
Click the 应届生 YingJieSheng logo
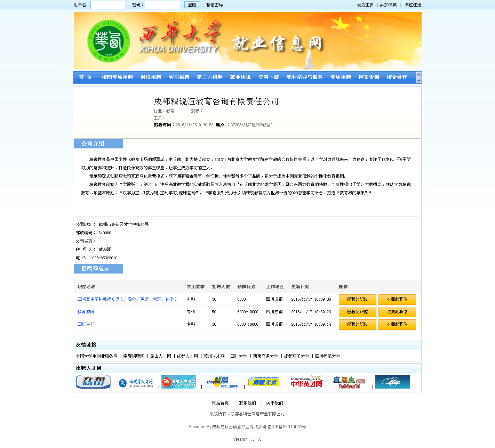[349, 382]
